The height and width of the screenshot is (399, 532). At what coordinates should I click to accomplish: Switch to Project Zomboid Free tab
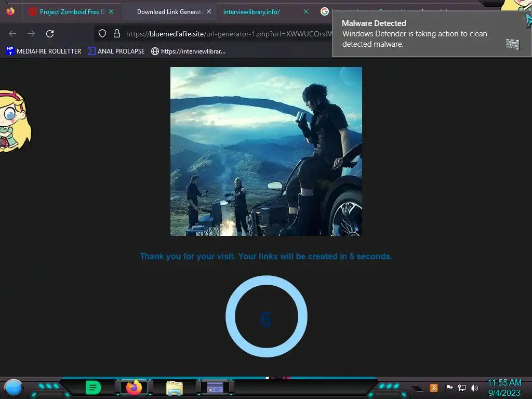click(x=72, y=12)
